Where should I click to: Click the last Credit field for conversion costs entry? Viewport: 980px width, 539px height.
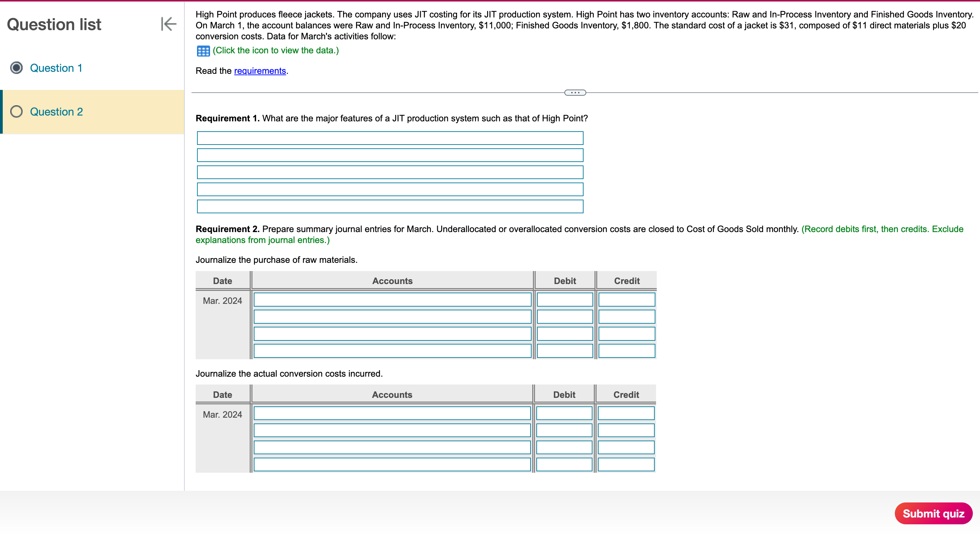625,464
